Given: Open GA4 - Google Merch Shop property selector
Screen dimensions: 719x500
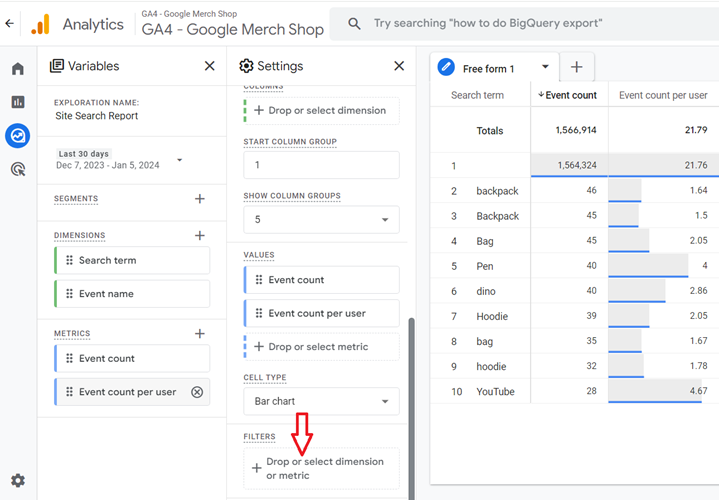Looking at the screenshot, I should tap(232, 23).
